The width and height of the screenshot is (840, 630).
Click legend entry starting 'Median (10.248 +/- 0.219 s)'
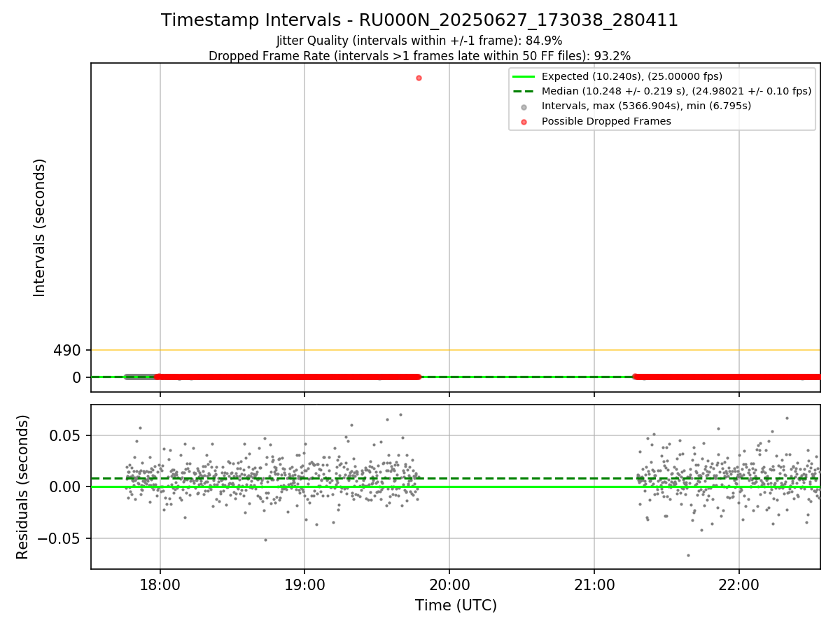pyautogui.click(x=676, y=91)
